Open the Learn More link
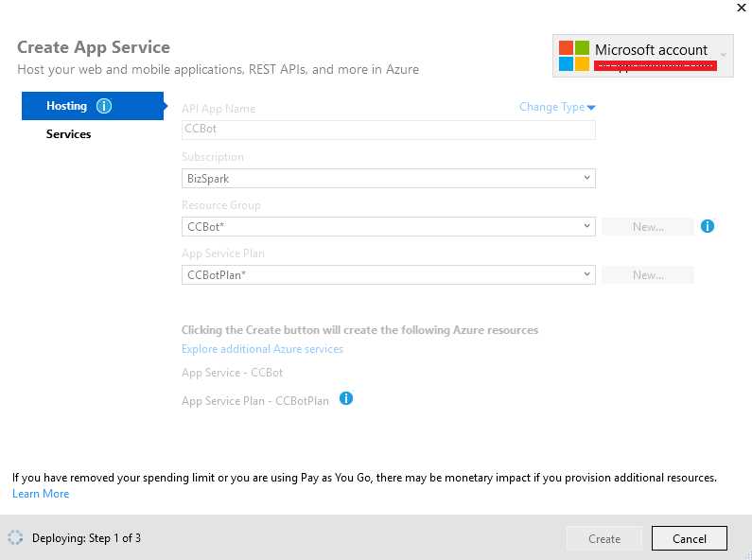Screen dimensions: 752x560 click(x=41, y=494)
